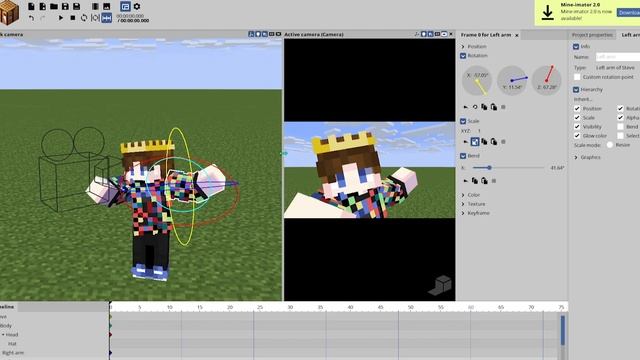Click the paste rotation icon
Screen dimensions: 640x360
click(494, 107)
